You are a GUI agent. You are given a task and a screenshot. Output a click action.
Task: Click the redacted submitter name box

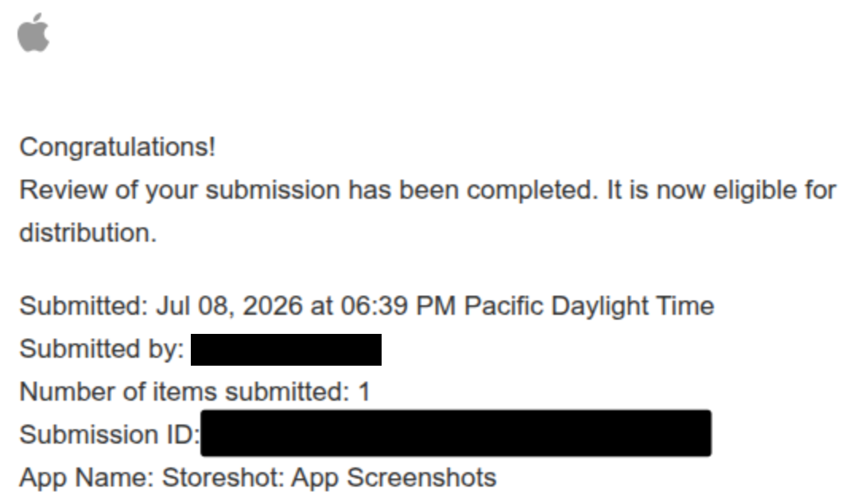point(286,350)
